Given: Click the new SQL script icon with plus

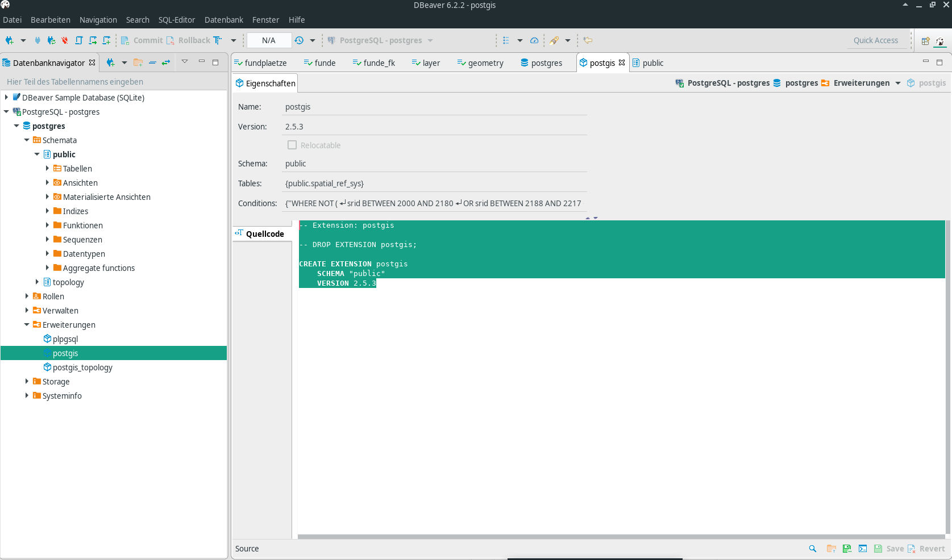Looking at the screenshot, I should (106, 40).
